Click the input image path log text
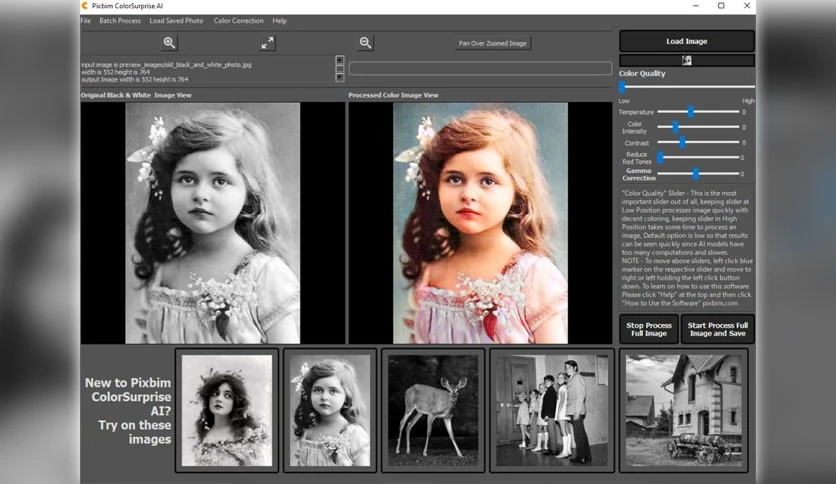The height and width of the screenshot is (484, 836). click(x=166, y=64)
